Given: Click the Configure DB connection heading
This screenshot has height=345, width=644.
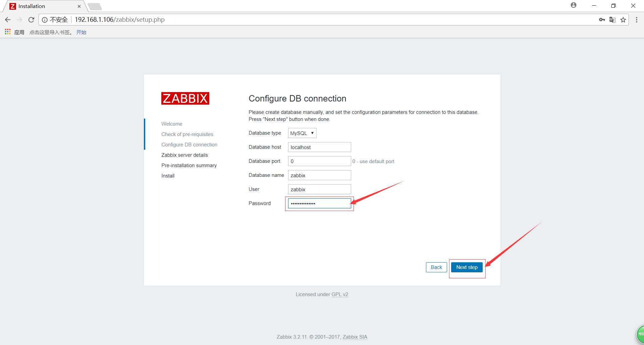Looking at the screenshot, I should click(297, 98).
